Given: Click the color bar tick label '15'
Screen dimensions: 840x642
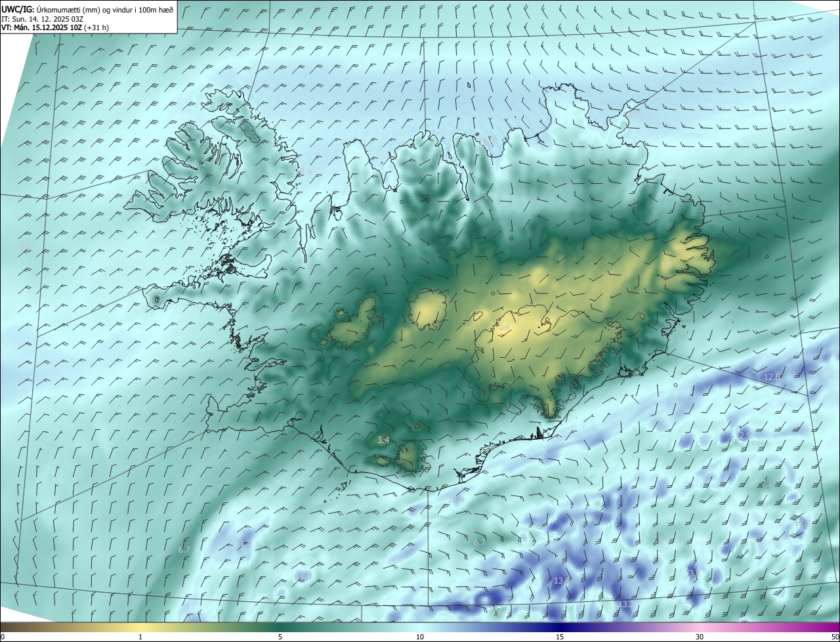Looking at the screenshot, I should [x=560, y=637].
